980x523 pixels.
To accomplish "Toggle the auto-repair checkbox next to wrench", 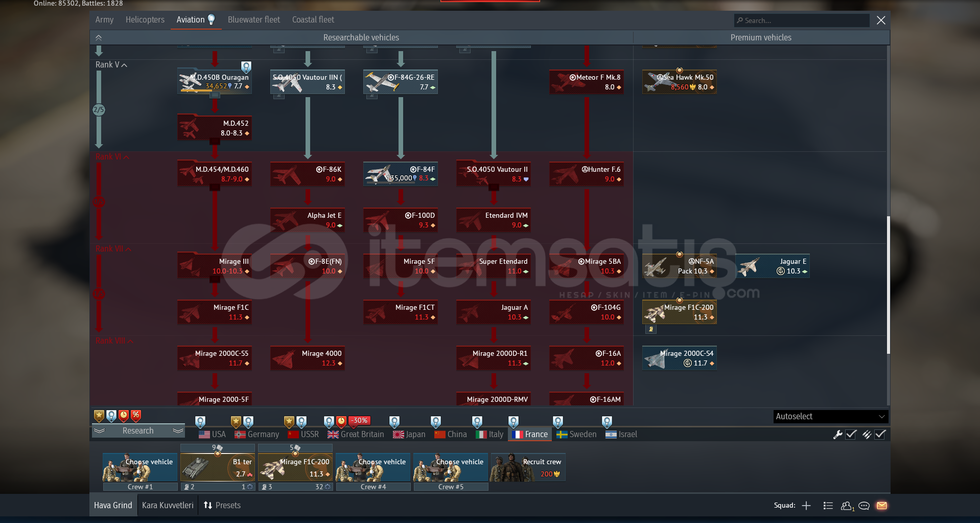I will coord(851,435).
